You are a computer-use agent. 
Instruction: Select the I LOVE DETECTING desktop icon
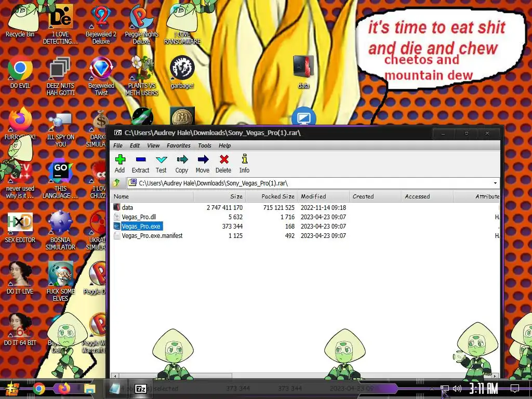(x=60, y=24)
